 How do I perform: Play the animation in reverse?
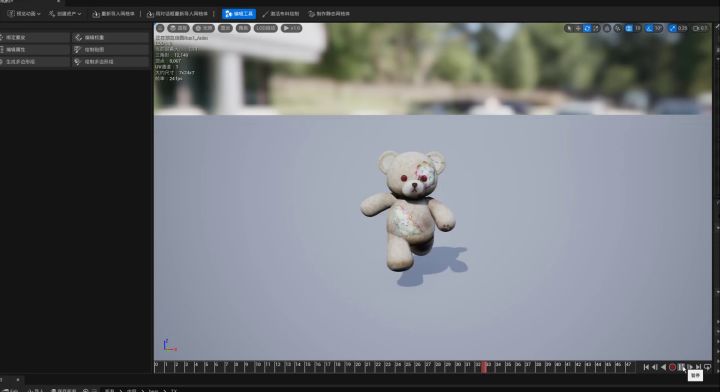(664, 367)
